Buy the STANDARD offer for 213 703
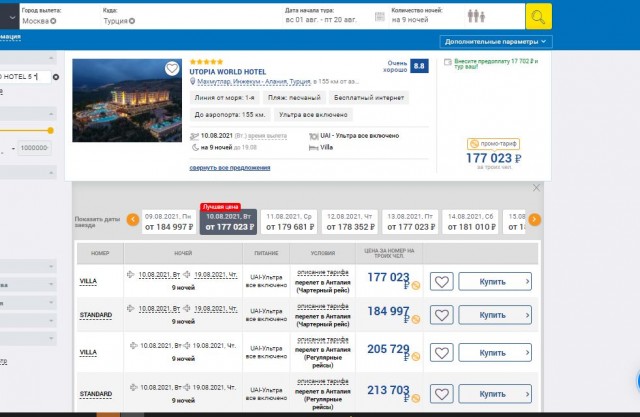Screen dimensions: 640x417 [x=495, y=394]
